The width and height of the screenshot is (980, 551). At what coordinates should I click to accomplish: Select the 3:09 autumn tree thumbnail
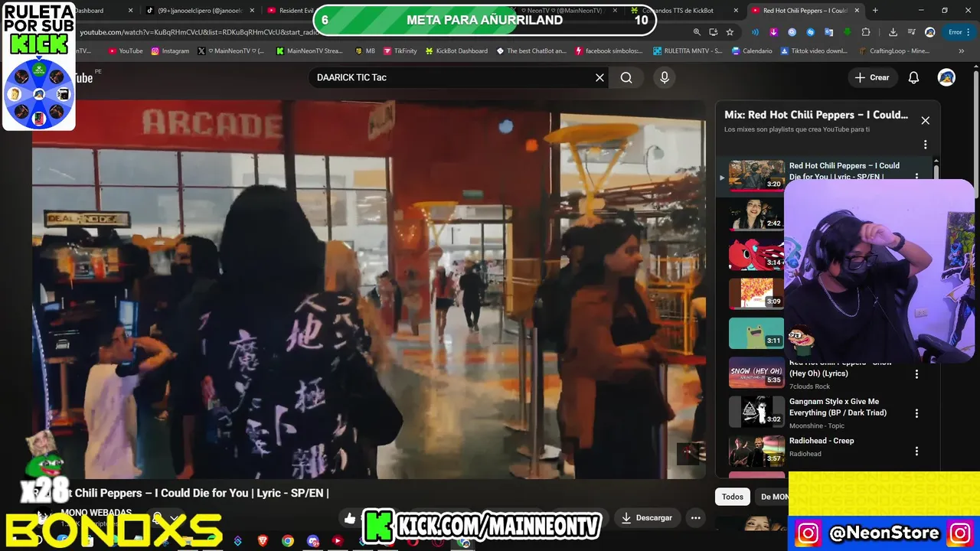(756, 293)
